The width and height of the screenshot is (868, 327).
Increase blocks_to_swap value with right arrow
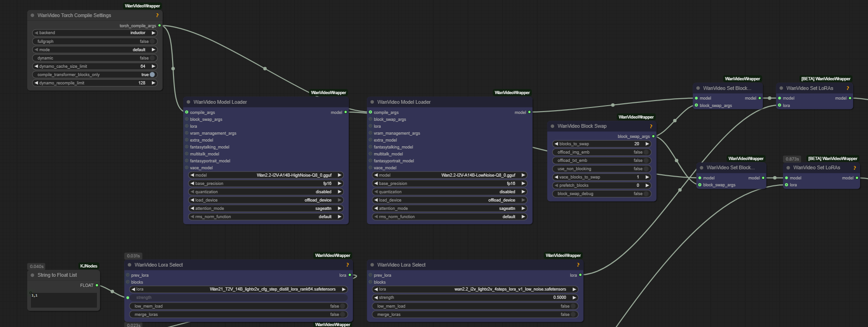(647, 143)
